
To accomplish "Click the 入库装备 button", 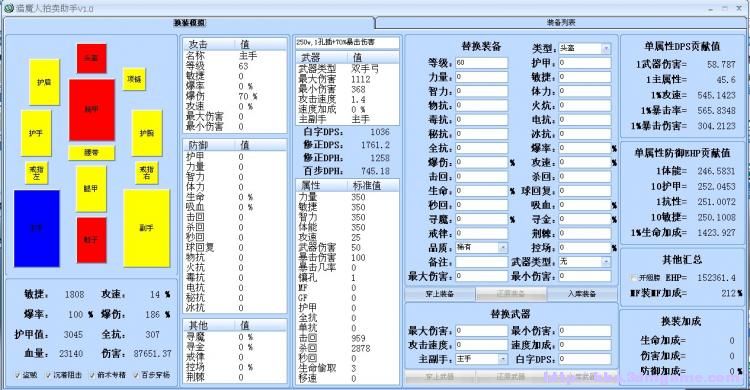I will pyautogui.click(x=582, y=294).
